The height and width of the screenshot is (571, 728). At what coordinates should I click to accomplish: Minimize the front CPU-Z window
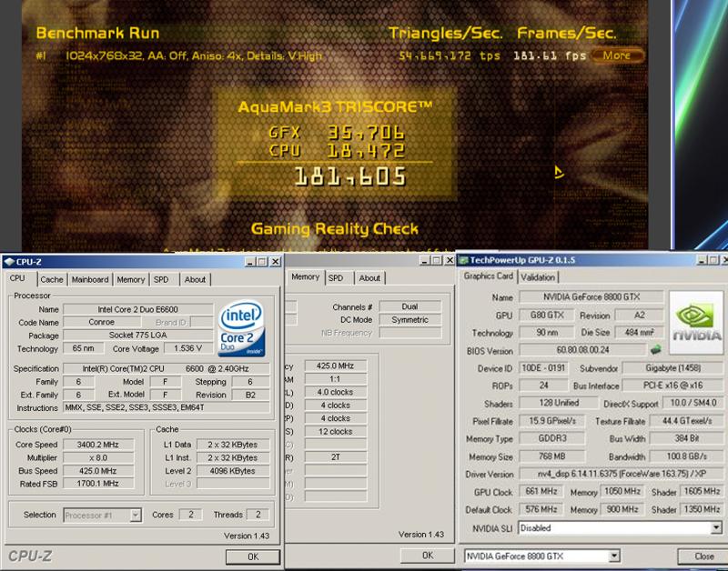[x=250, y=262]
